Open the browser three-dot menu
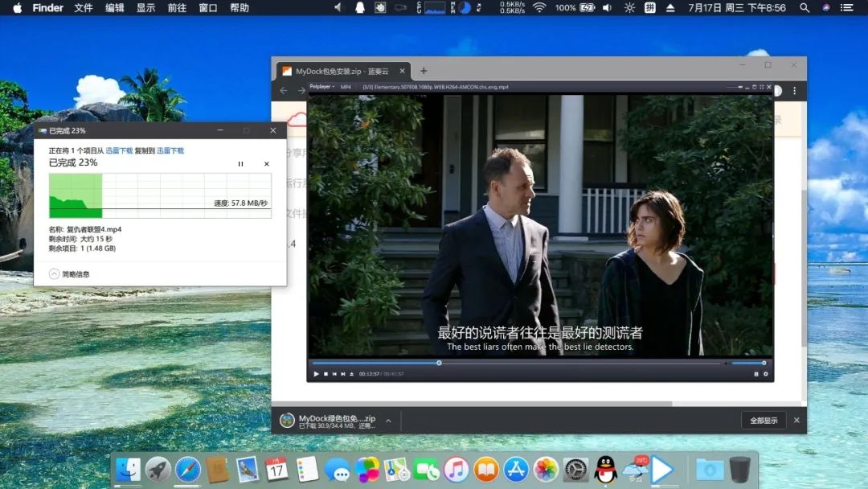 click(x=794, y=90)
